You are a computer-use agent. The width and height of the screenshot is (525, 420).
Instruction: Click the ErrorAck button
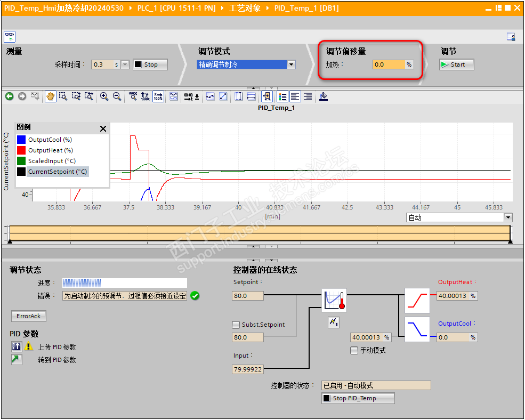coord(29,316)
